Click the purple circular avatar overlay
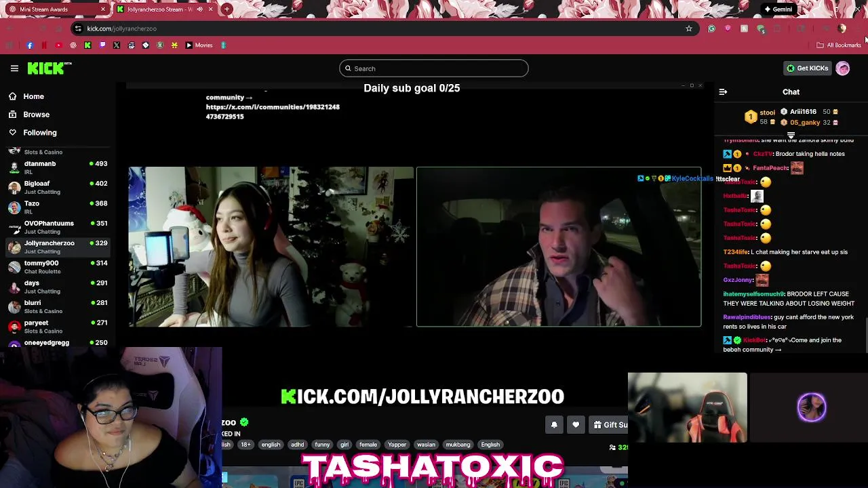This screenshot has height=488, width=868. click(x=812, y=407)
